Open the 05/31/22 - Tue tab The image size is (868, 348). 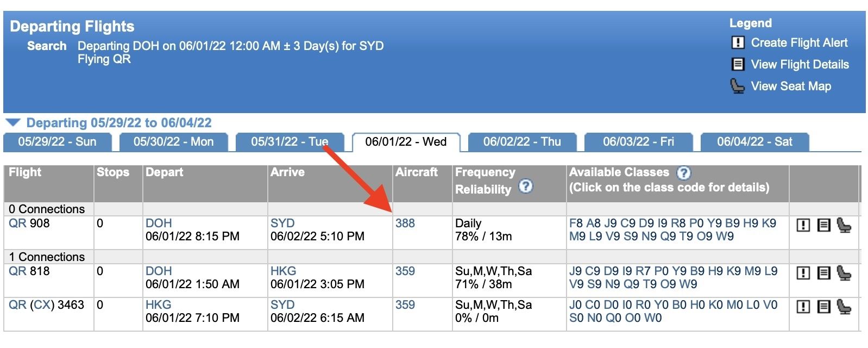pyautogui.click(x=290, y=142)
